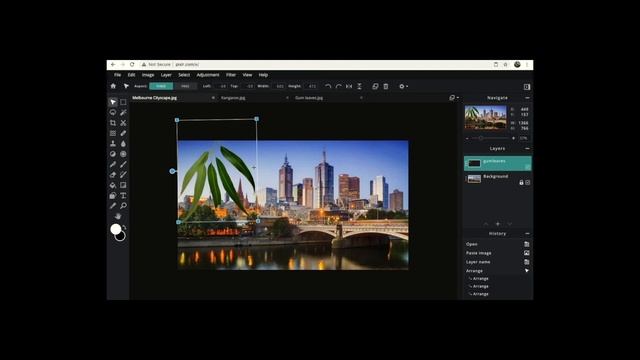Image resolution: width=640 pixels, height=360 pixels.
Task: Toggle visibility of gumleaves layer
Action: click(x=527, y=167)
